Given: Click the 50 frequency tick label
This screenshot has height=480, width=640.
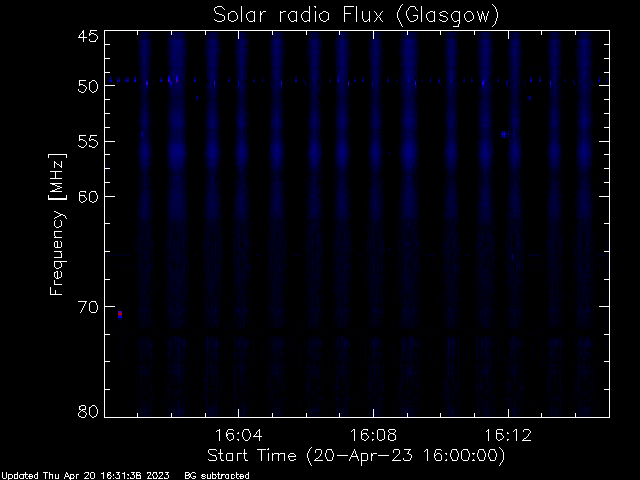Looking at the screenshot, I should (x=88, y=86).
